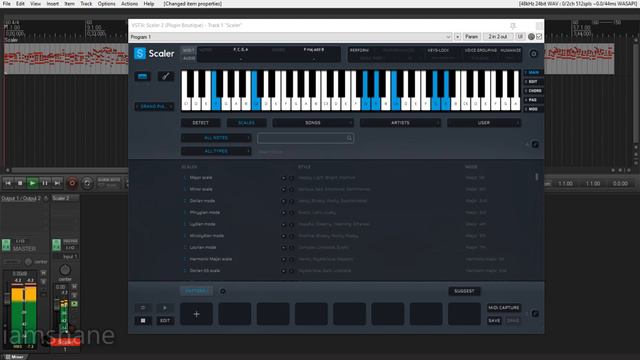Switch to PAD section tab
Screen dimensions: 640x360
[533, 100]
